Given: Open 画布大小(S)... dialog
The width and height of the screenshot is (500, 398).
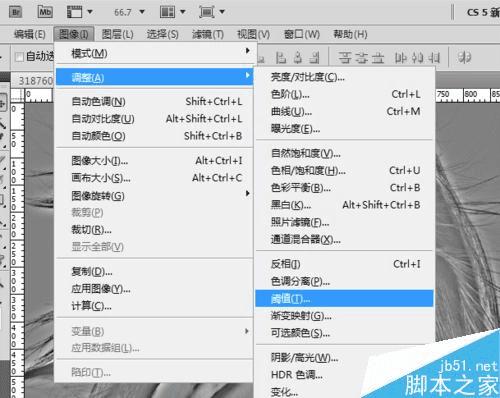Looking at the screenshot, I should tap(154, 178).
